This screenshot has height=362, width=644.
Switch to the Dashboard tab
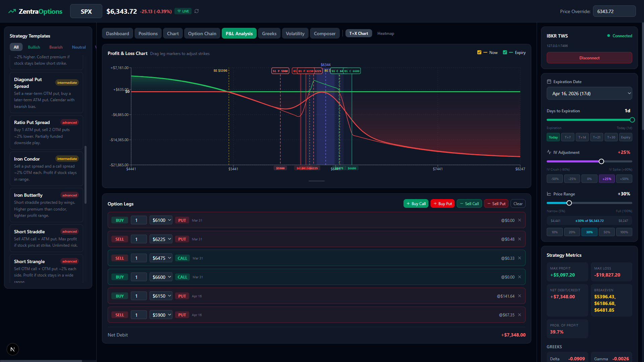pos(117,34)
